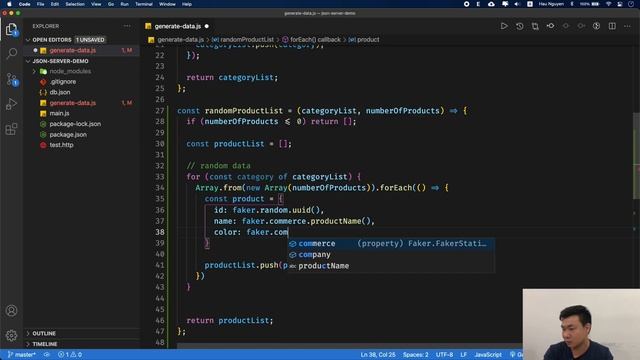Open the Explorer view in activity bar
This screenshot has height=360, width=640.
(11, 29)
